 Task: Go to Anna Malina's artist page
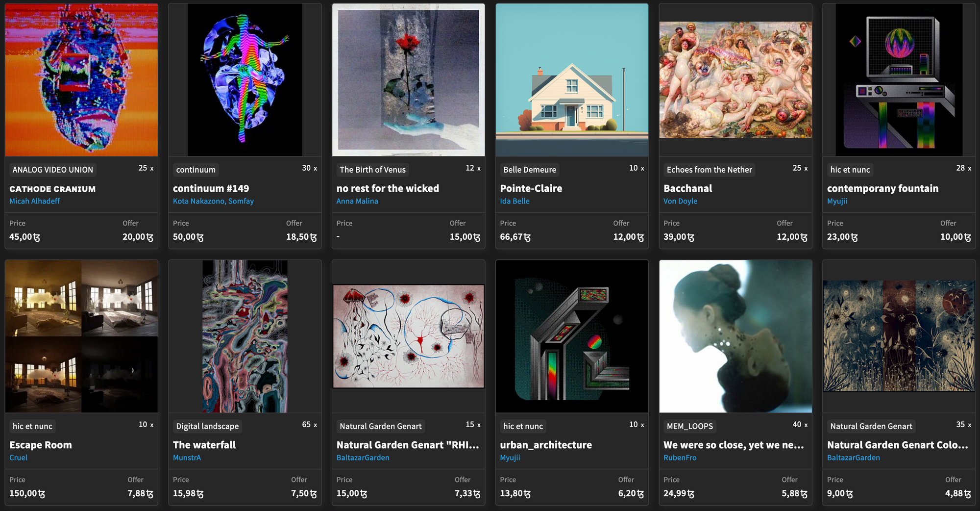tap(357, 201)
